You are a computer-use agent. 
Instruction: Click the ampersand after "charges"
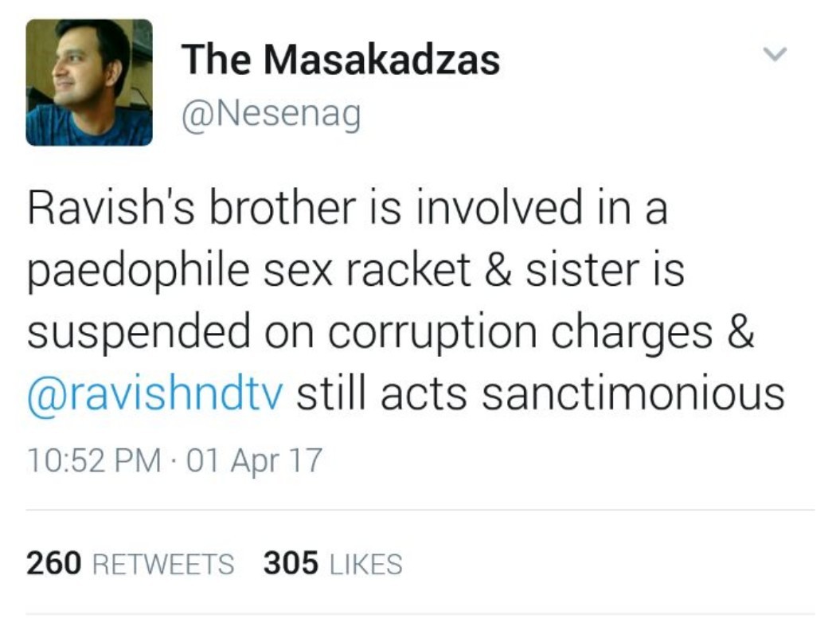pyautogui.click(x=740, y=334)
